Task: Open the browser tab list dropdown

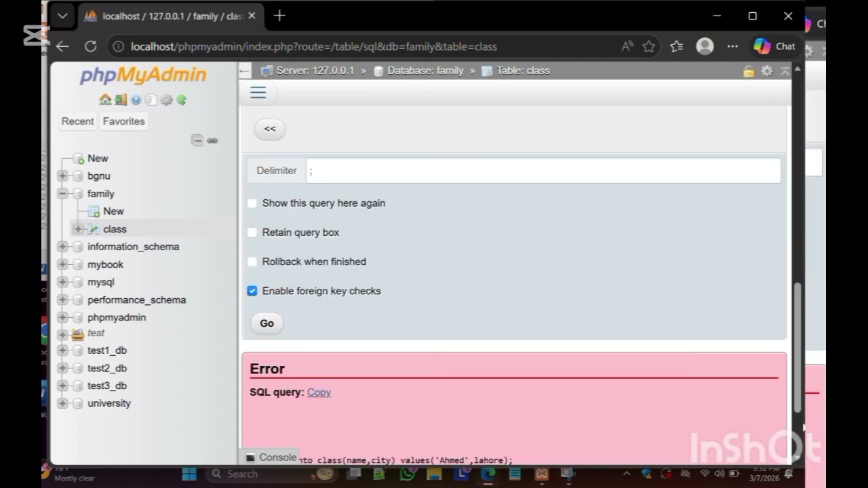Action: [x=62, y=16]
